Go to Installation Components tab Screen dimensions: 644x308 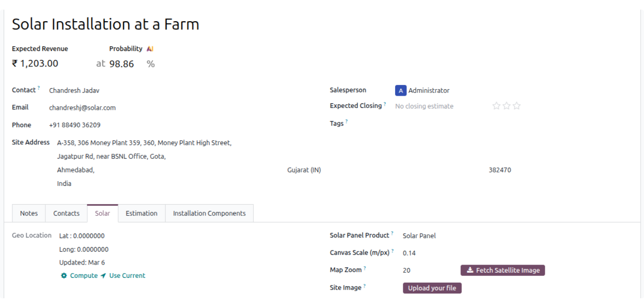(209, 213)
